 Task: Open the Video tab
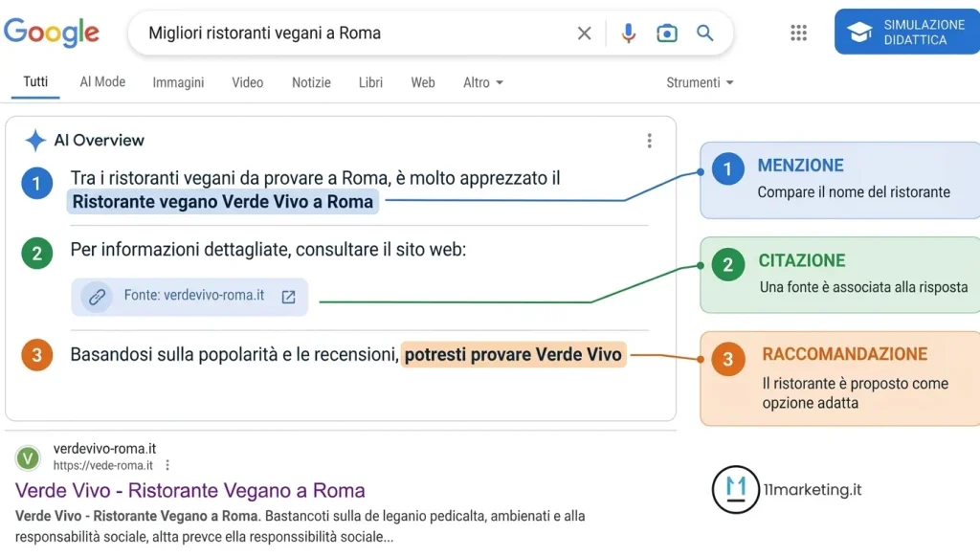[248, 82]
